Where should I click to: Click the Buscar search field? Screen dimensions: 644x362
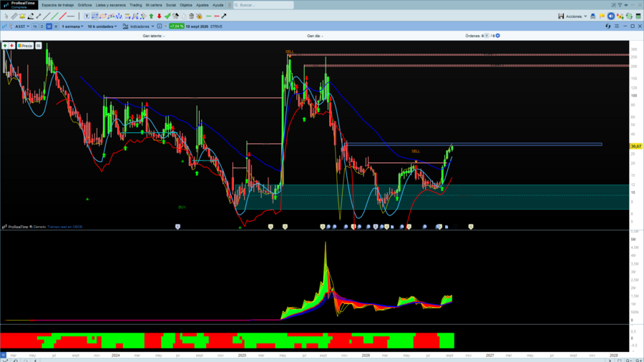pyautogui.click(x=263, y=5)
